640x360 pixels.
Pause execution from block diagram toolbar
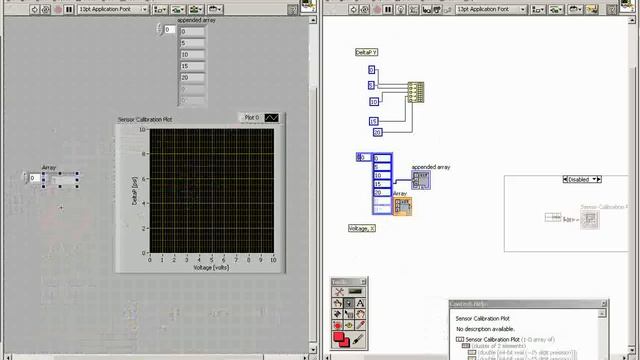click(388, 9)
